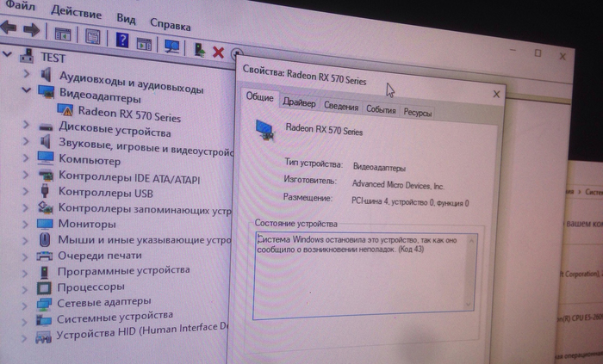Select the Процессоры tree item
Image resolution: width=603 pixels, height=364 pixels.
[x=91, y=287]
